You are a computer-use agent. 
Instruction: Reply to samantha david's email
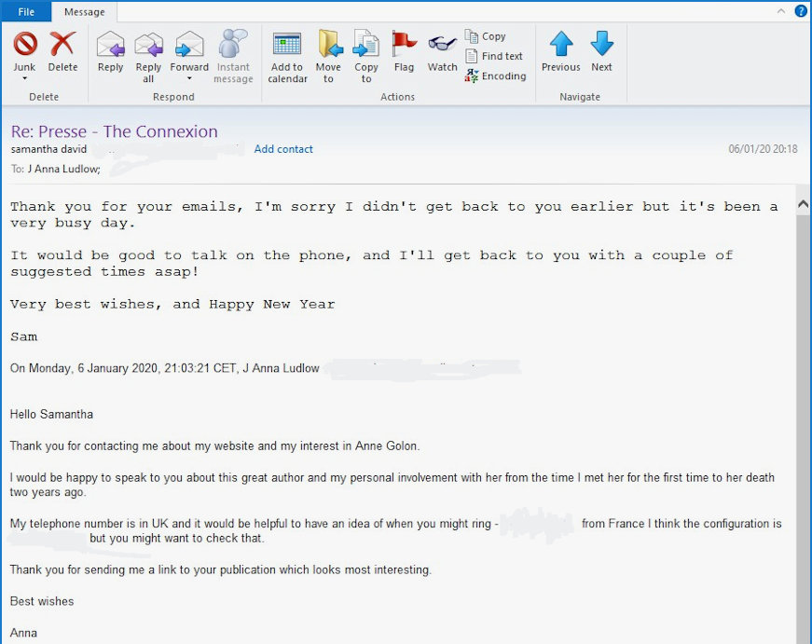(110, 45)
